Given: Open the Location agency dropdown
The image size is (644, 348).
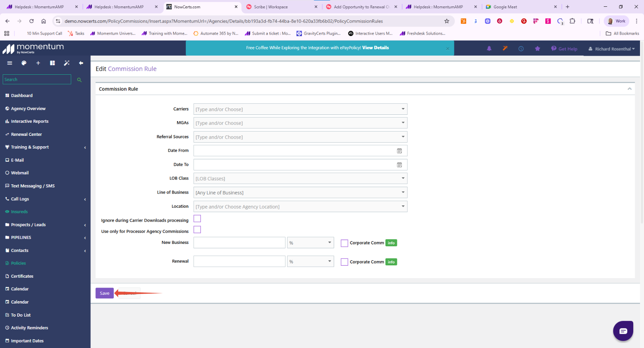Looking at the screenshot, I should pos(300,207).
